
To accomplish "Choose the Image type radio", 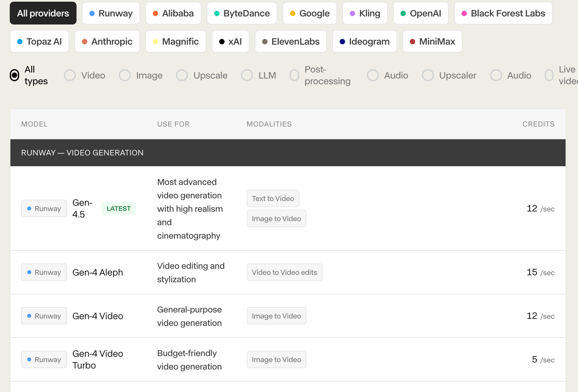I will (125, 76).
